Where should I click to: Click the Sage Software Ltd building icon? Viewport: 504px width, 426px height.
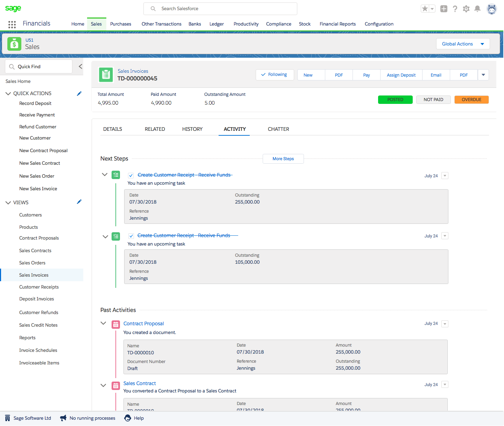[7, 418]
